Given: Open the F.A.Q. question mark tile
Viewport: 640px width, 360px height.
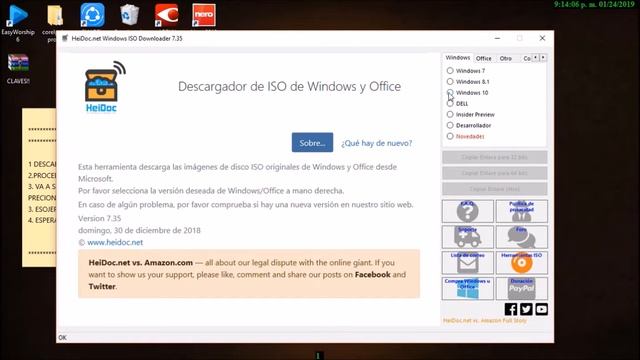Looking at the screenshot, I should click(x=467, y=211).
